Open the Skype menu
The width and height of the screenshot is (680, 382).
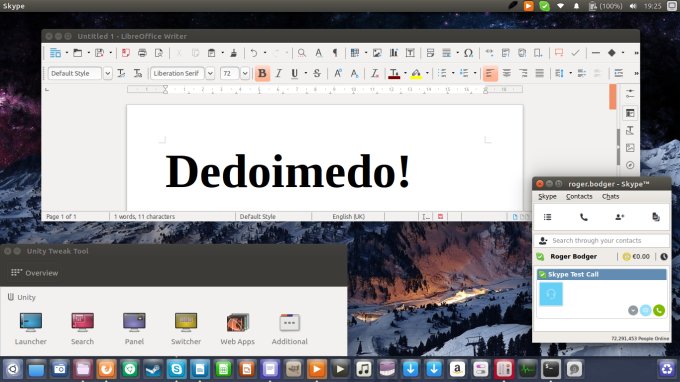(547, 196)
